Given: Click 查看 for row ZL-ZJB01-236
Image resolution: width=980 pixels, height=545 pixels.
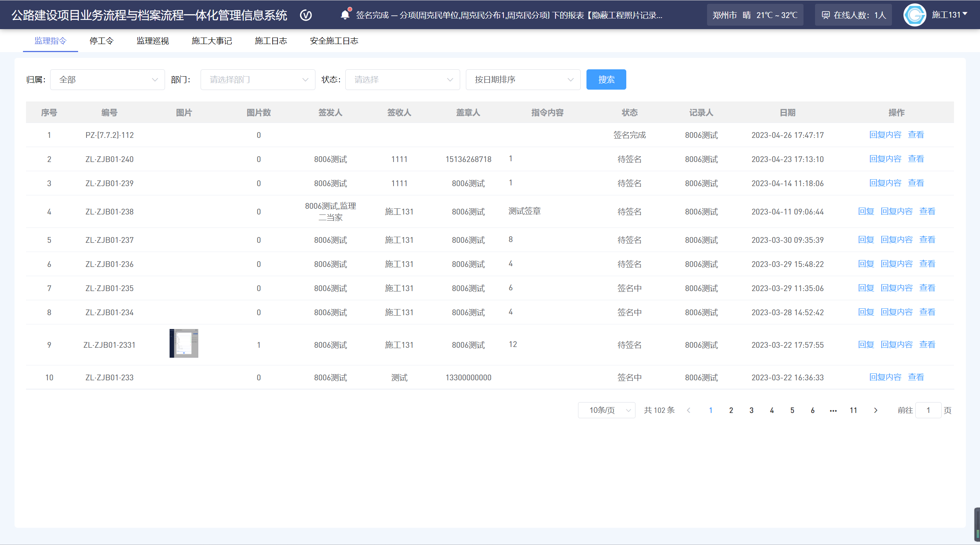Looking at the screenshot, I should (928, 264).
